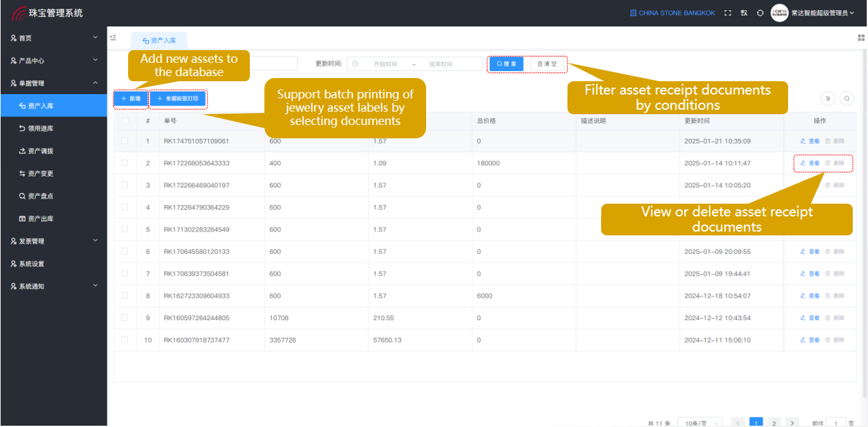Click the language translation icon
Image resolution: width=868 pixels, height=427 pixels.
744,13
